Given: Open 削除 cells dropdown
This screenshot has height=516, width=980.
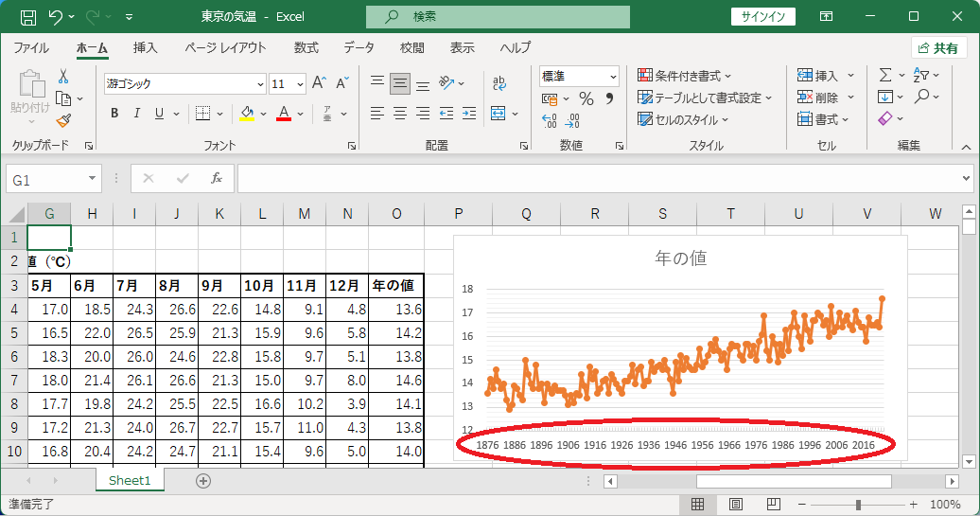Looking at the screenshot, I should (850, 98).
